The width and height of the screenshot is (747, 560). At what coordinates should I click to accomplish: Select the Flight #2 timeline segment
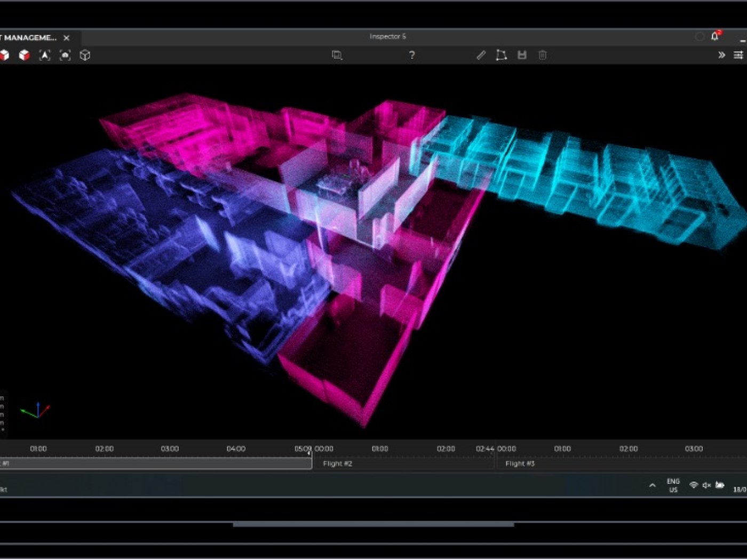pyautogui.click(x=403, y=463)
